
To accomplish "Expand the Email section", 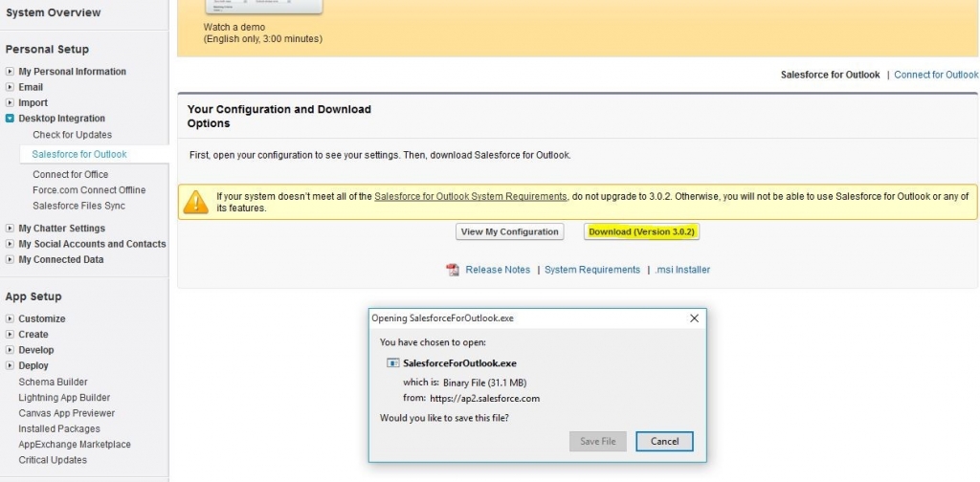I will (x=10, y=87).
